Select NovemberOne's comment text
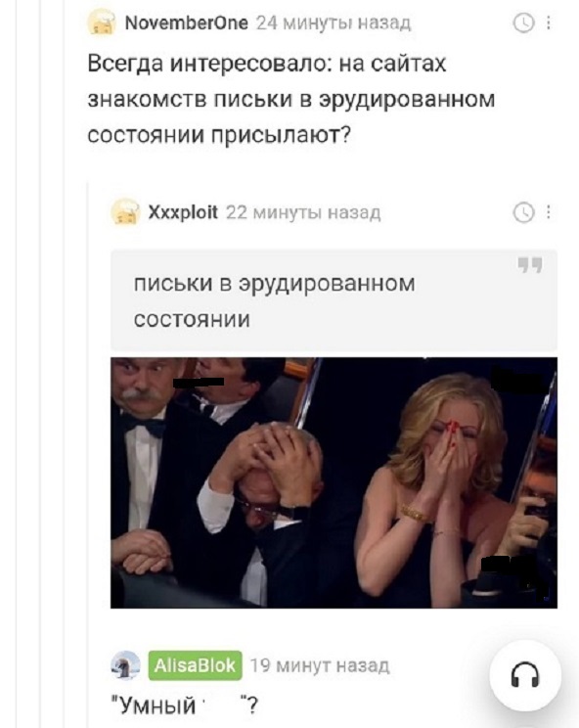Screen dimensions: 579x728 (291, 99)
